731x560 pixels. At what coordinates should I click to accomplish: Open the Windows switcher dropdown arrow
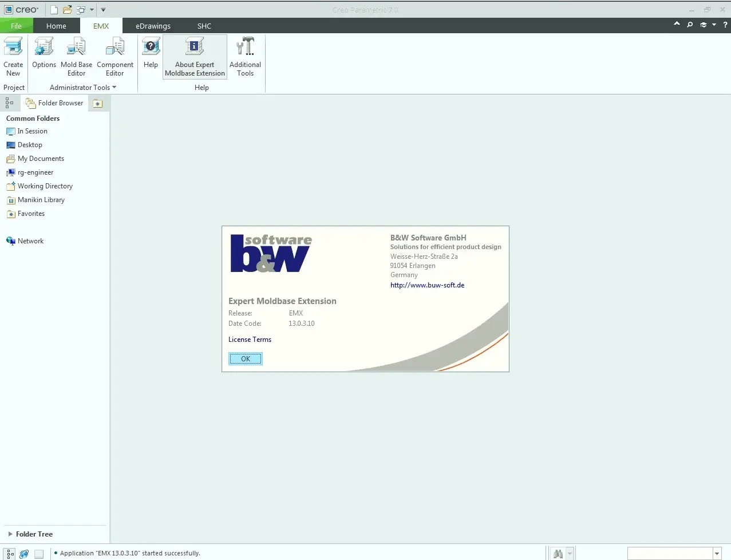[x=92, y=10]
